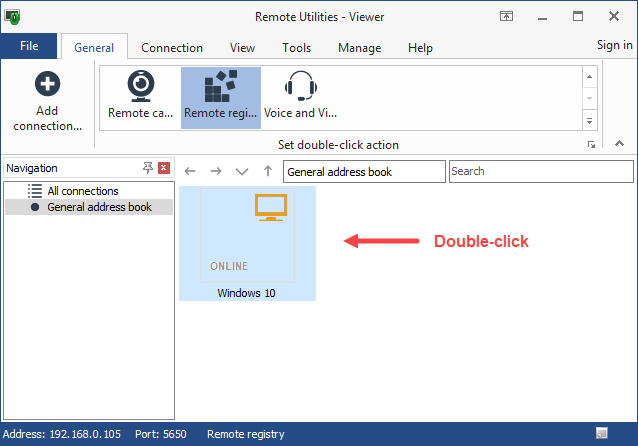This screenshot has width=638, height=446.
Task: Open the navigation history dropdown chevron
Action: pos(242,171)
